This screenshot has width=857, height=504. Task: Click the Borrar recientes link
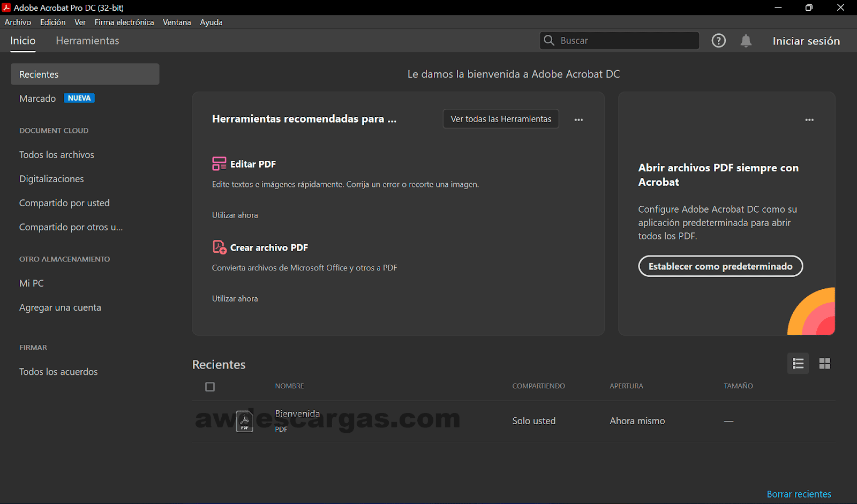[799, 494]
